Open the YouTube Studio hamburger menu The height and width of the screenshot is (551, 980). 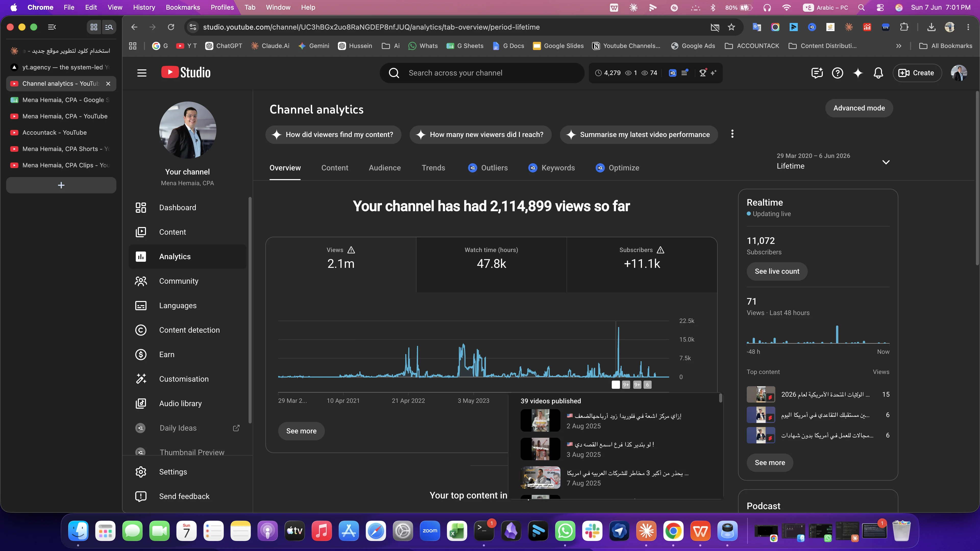click(142, 73)
